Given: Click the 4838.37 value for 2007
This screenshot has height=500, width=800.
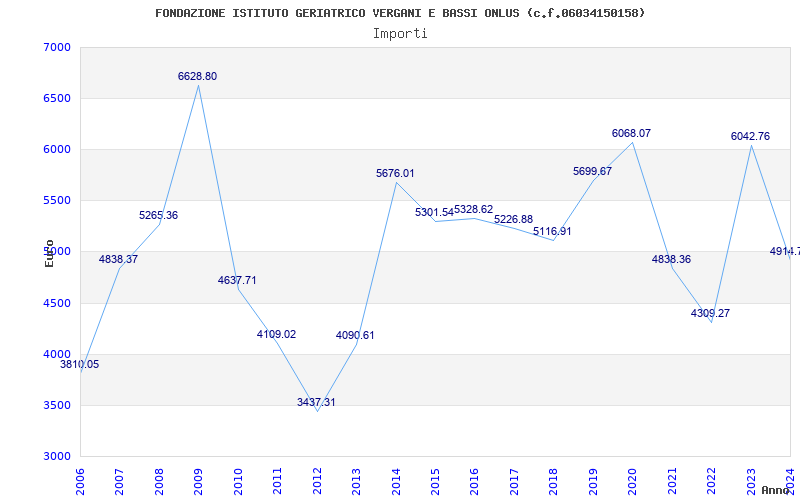Looking at the screenshot, I should 118,259.
